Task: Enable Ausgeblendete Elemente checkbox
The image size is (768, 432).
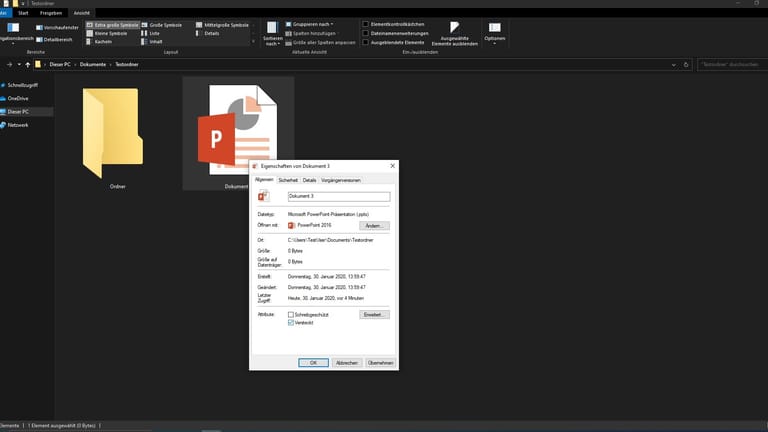Action: pos(365,42)
